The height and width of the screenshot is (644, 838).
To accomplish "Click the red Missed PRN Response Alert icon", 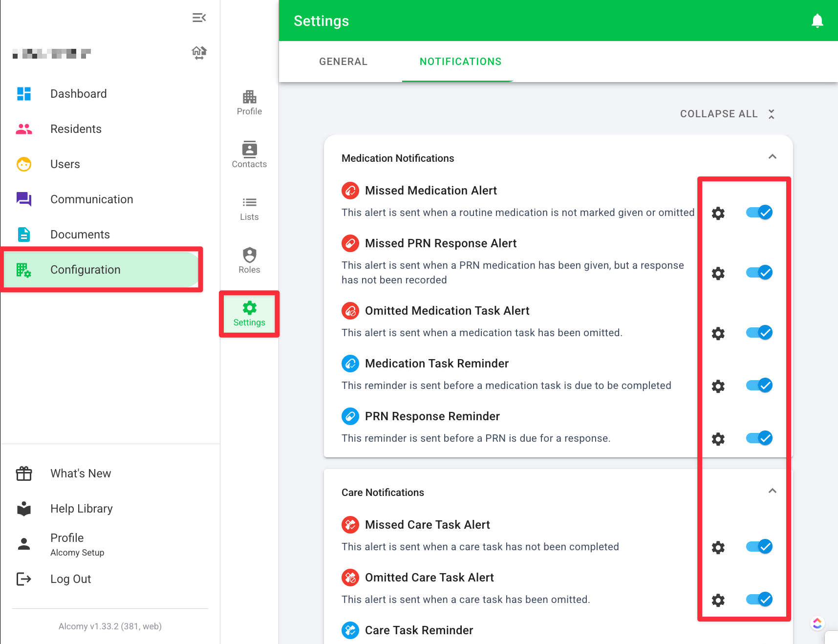I will pos(350,243).
